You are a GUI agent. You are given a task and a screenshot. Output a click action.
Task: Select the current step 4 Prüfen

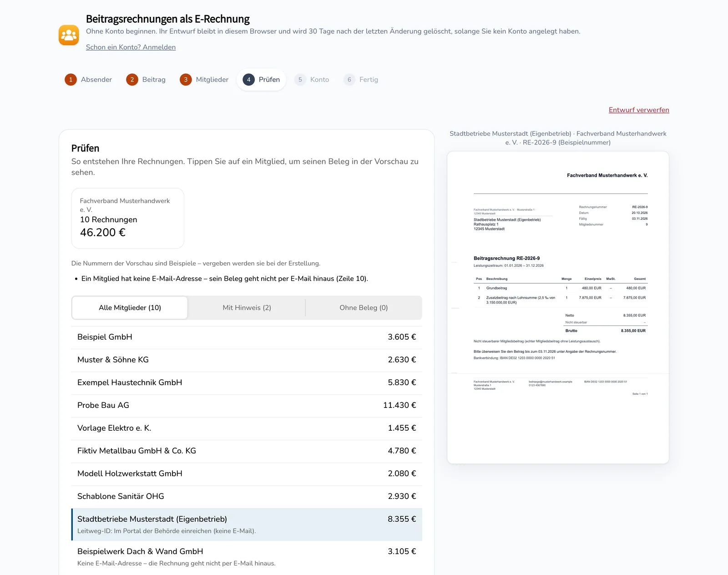(x=261, y=80)
